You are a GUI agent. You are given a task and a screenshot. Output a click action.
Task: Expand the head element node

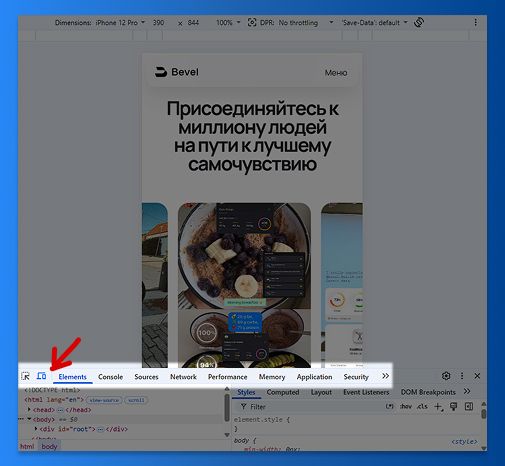click(x=29, y=409)
